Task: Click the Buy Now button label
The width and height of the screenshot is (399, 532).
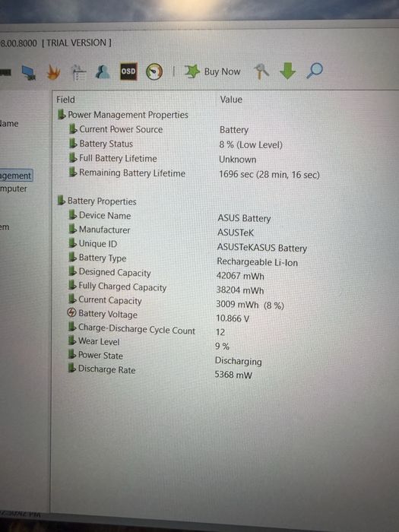Action: click(222, 71)
